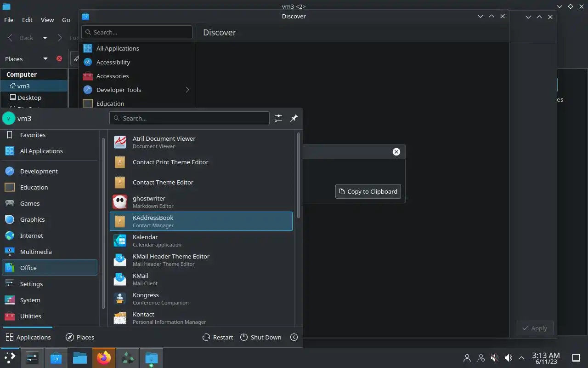Select All Applications in Discover
Screen dimensions: 588x368
[x=137, y=48]
